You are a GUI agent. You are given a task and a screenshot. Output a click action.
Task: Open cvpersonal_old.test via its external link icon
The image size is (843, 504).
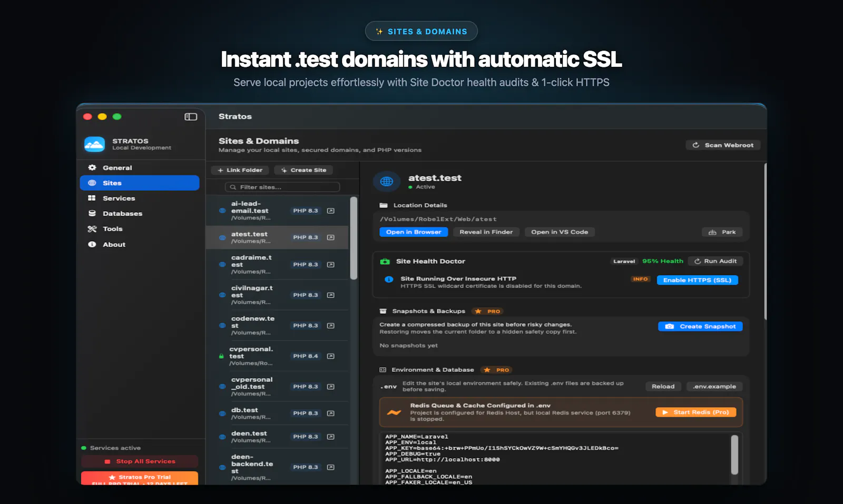point(331,387)
